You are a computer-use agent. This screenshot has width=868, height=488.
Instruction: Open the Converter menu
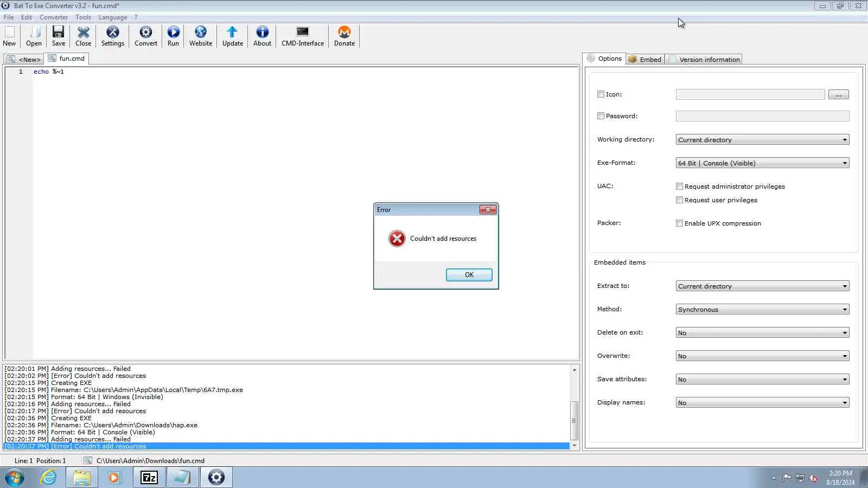54,17
